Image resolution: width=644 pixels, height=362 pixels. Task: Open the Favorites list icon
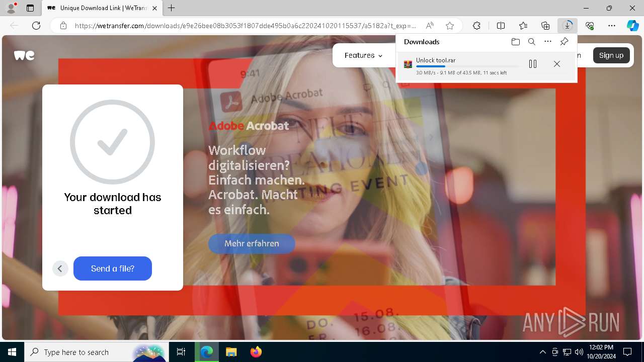523,26
